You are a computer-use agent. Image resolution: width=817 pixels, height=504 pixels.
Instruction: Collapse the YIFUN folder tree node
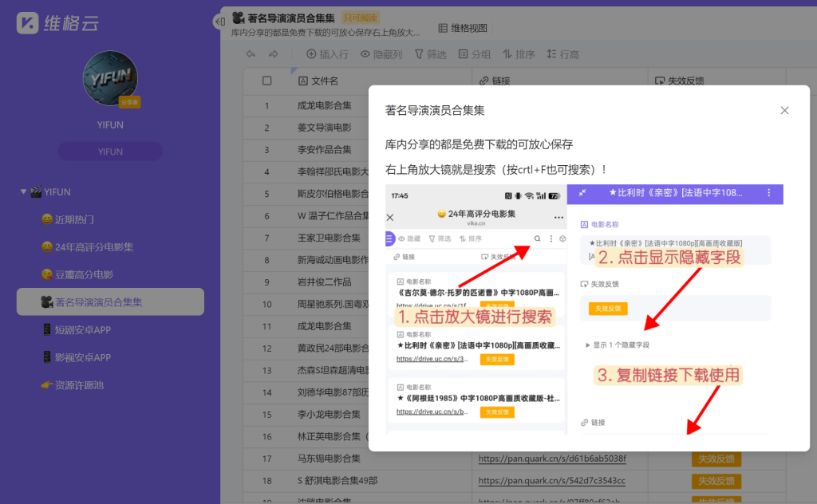[23, 191]
